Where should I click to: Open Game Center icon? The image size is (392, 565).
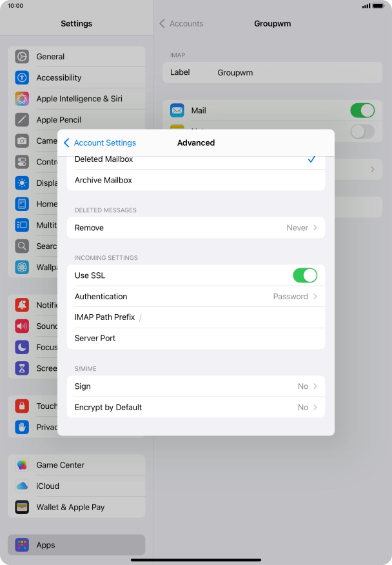click(x=23, y=465)
